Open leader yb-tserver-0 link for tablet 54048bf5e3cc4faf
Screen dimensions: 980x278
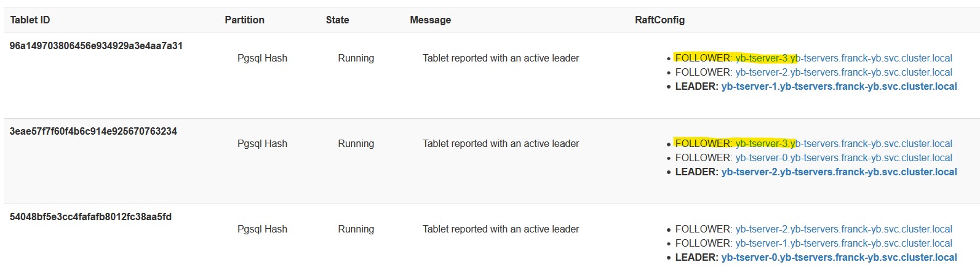coord(839,257)
